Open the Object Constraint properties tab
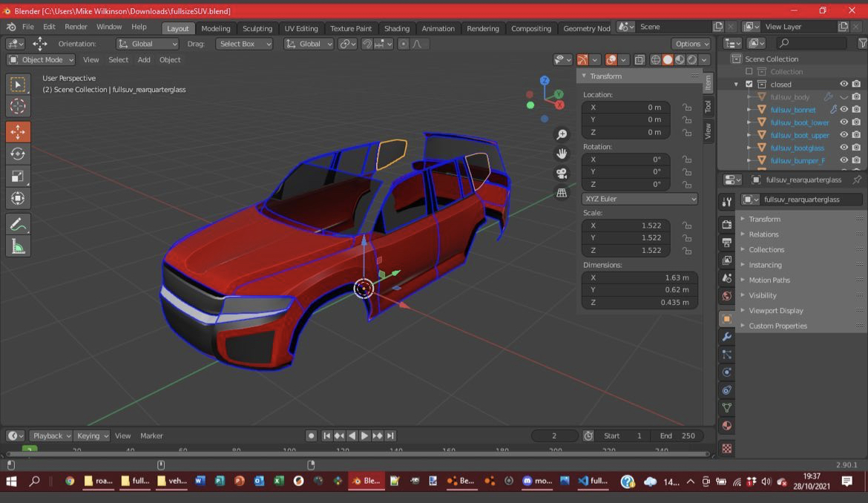The width and height of the screenshot is (868, 503). (727, 390)
